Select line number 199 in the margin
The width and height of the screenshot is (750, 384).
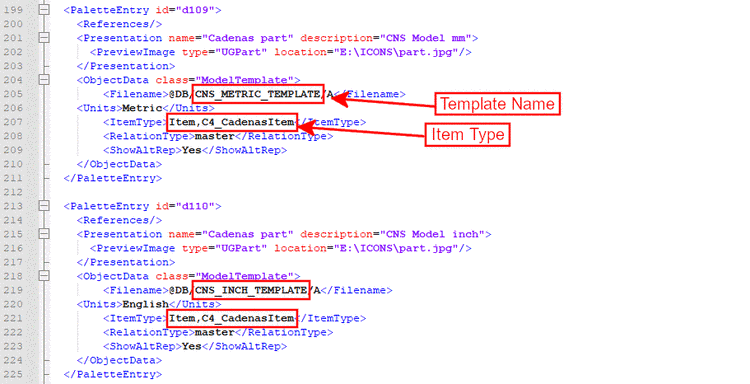pyautogui.click(x=13, y=10)
